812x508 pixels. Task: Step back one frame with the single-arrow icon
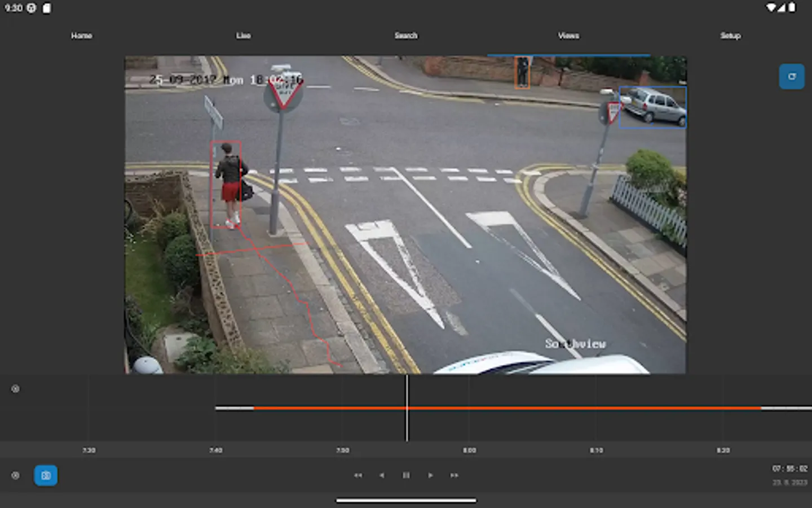[x=382, y=475]
